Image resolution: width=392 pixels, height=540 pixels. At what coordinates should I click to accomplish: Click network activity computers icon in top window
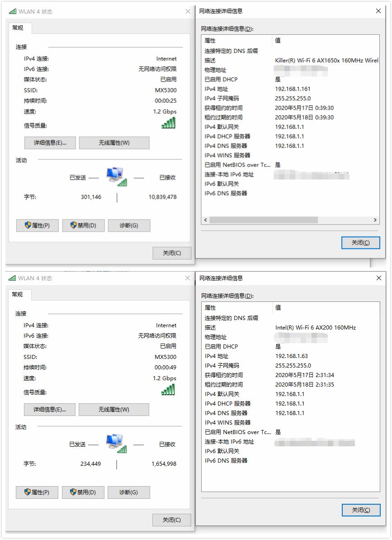click(x=117, y=177)
